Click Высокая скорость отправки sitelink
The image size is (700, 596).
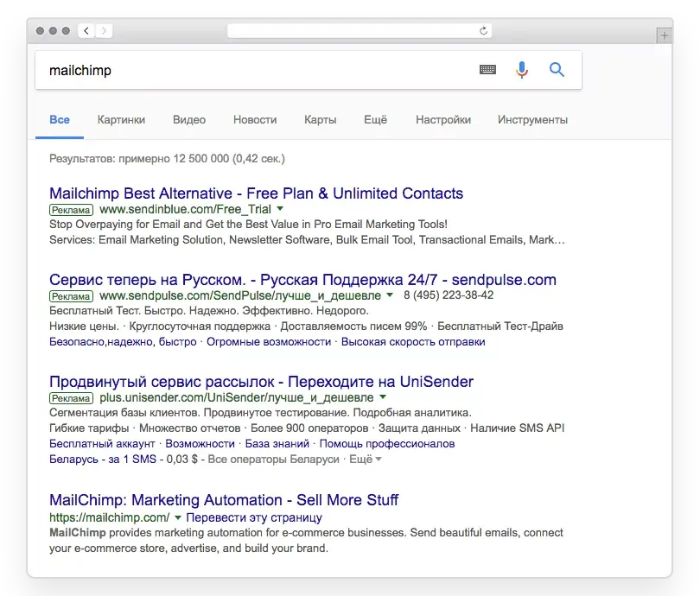coord(413,342)
